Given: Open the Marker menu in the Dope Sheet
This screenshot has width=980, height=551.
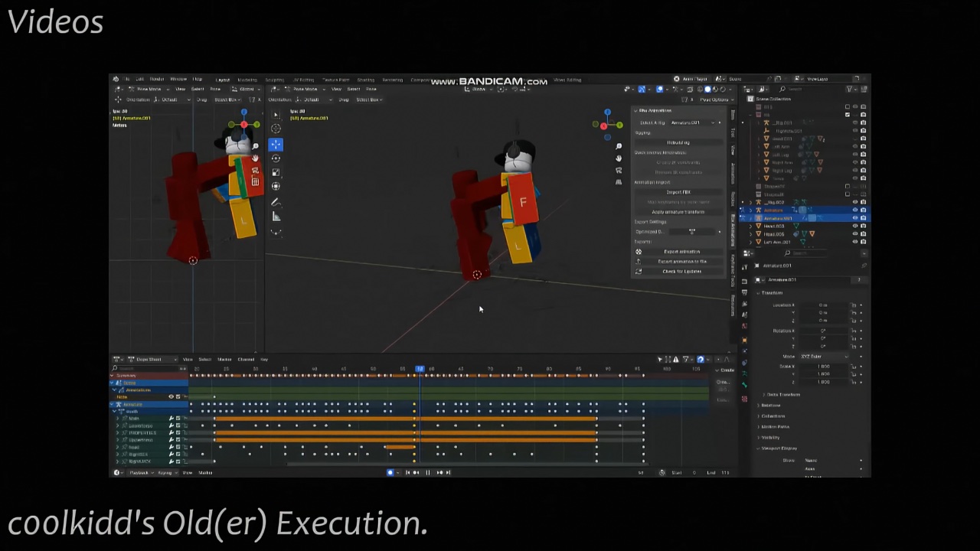Looking at the screenshot, I should [223, 359].
